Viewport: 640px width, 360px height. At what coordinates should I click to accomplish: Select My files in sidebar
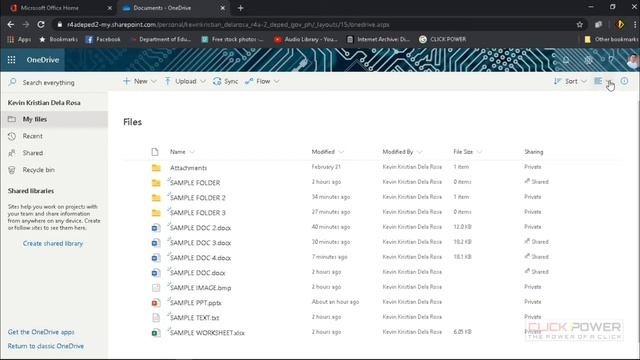coord(54,119)
